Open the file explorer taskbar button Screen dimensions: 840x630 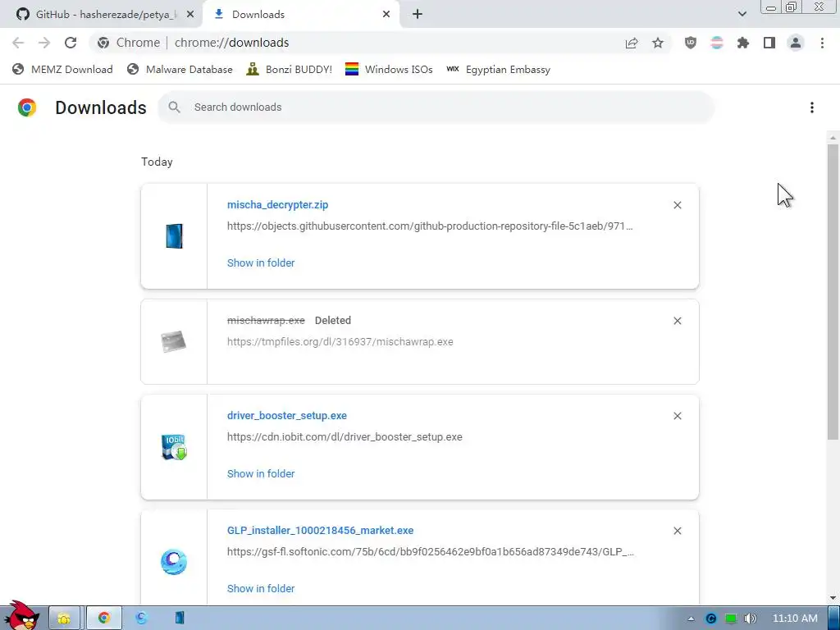64,619
